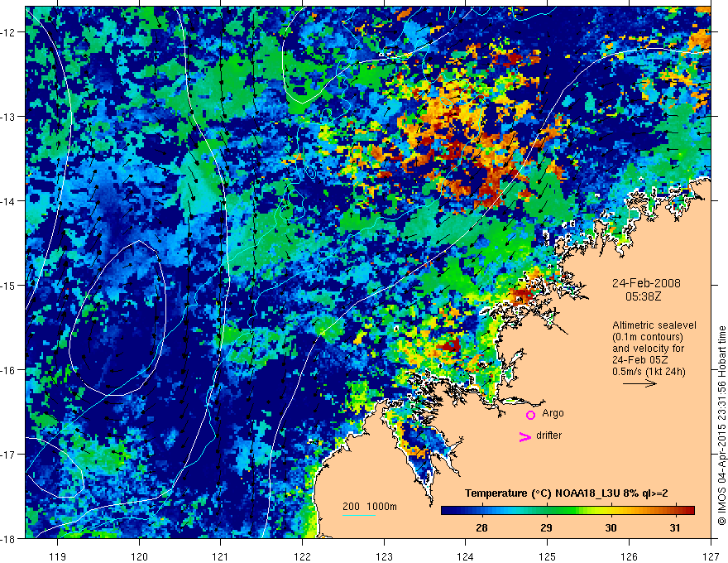The height and width of the screenshot is (563, 728).
Task: Click the Altimetric sealevel label
Action: (x=654, y=325)
